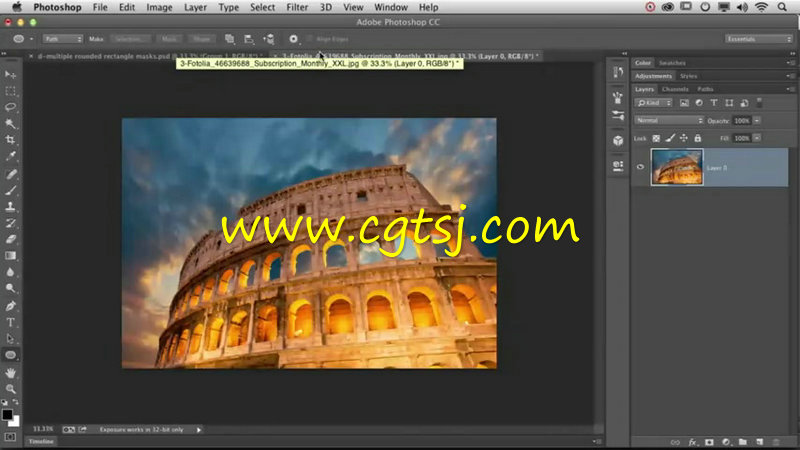800x450 pixels.
Task: Toggle type layer filter
Action: coord(714,103)
